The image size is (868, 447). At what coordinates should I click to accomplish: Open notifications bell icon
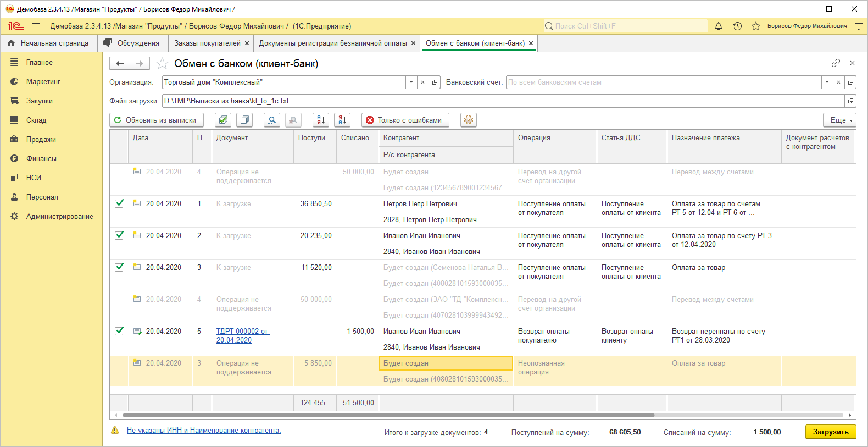coord(719,26)
